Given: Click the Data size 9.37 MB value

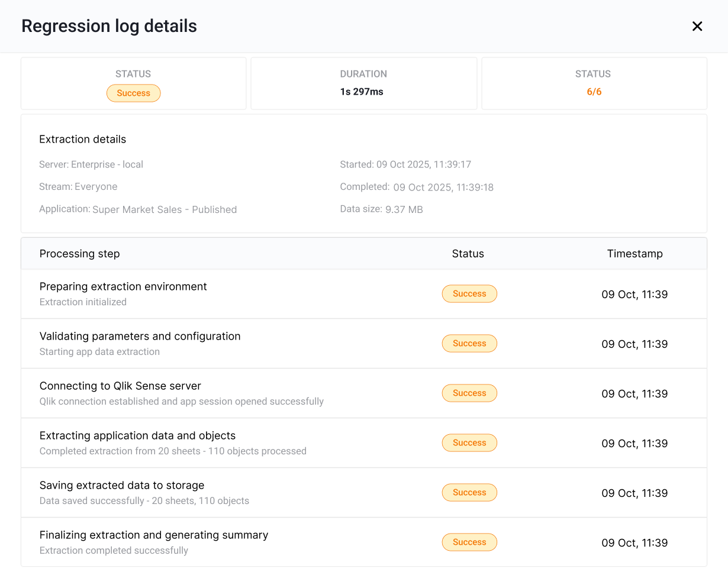Looking at the screenshot, I should 381,209.
